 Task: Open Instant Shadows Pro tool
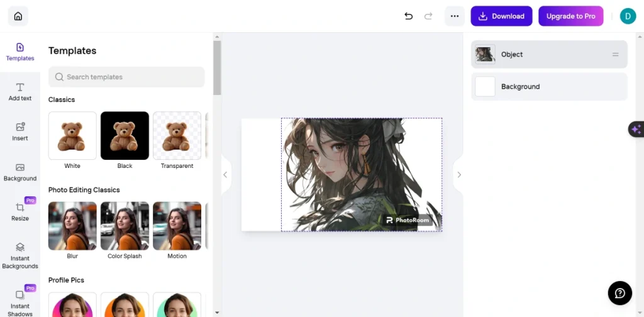point(20,302)
